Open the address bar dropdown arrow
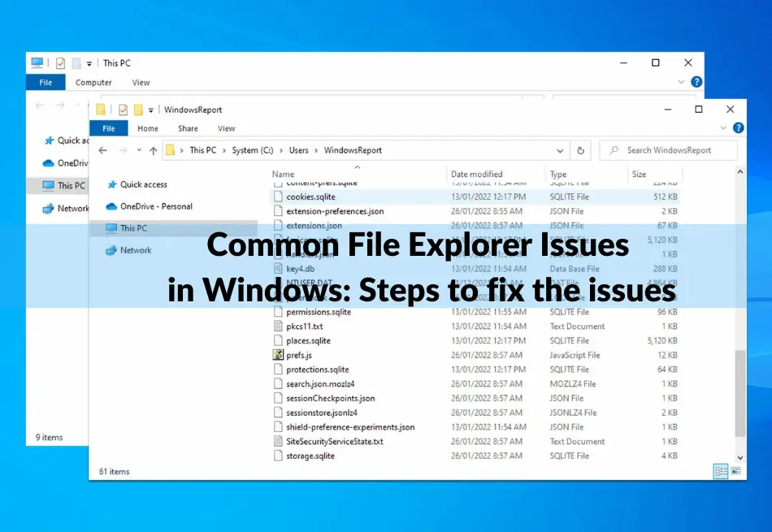Image resolution: width=772 pixels, height=532 pixels. [559, 150]
